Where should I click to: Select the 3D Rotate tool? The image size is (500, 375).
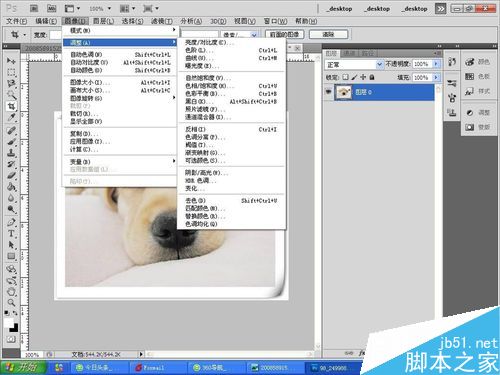(11, 269)
